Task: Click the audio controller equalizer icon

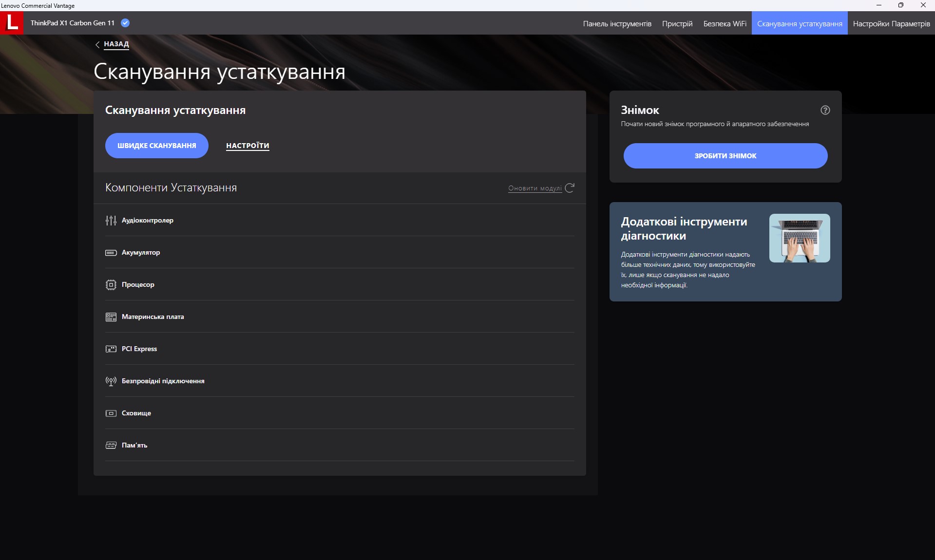Action: (111, 221)
